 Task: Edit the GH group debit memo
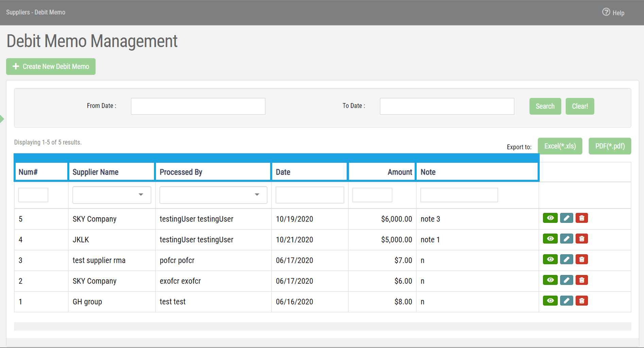tap(566, 300)
